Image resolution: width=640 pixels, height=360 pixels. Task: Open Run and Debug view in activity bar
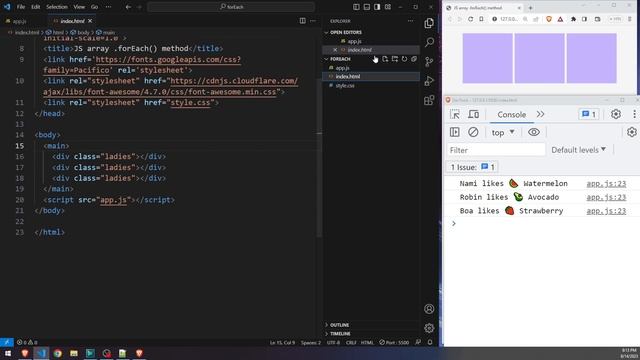click(429, 81)
